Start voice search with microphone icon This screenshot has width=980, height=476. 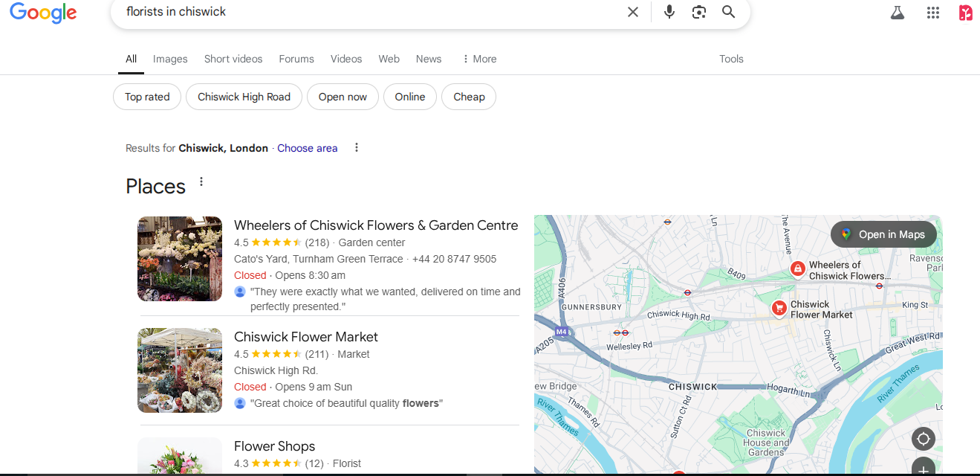669,12
